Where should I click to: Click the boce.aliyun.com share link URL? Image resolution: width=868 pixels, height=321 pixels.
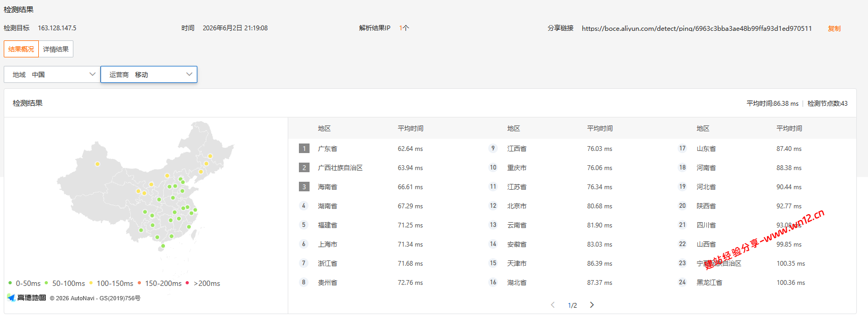coord(697,29)
